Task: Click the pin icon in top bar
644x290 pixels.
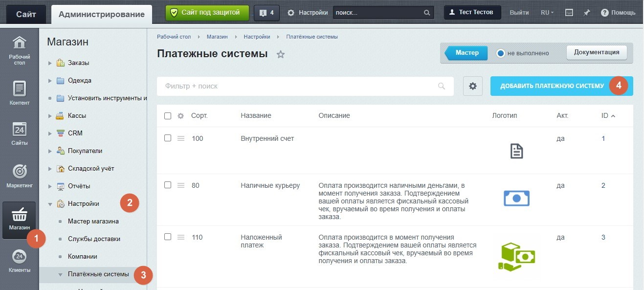Action: click(x=586, y=13)
